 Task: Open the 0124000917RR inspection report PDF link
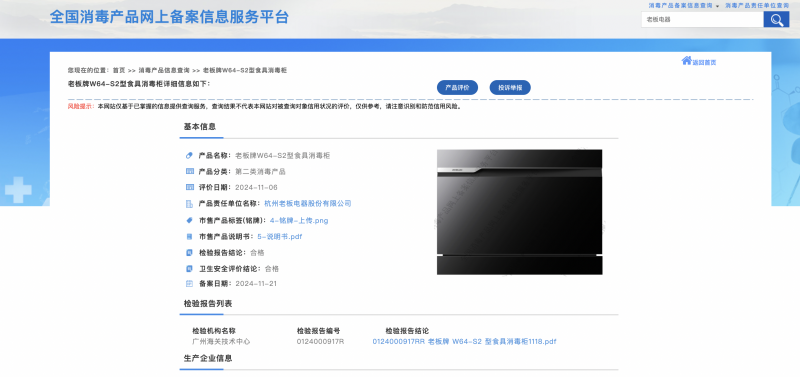click(464, 342)
